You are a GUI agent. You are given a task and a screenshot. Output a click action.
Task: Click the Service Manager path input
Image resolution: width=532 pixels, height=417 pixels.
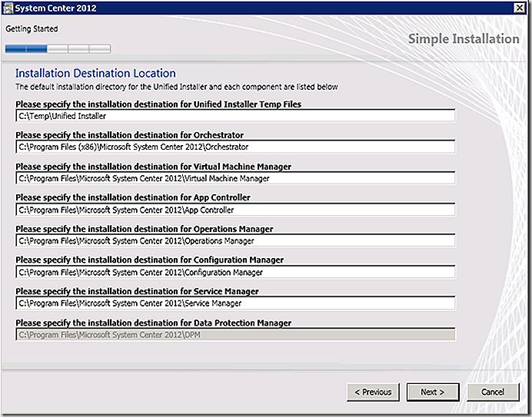pos(235,303)
